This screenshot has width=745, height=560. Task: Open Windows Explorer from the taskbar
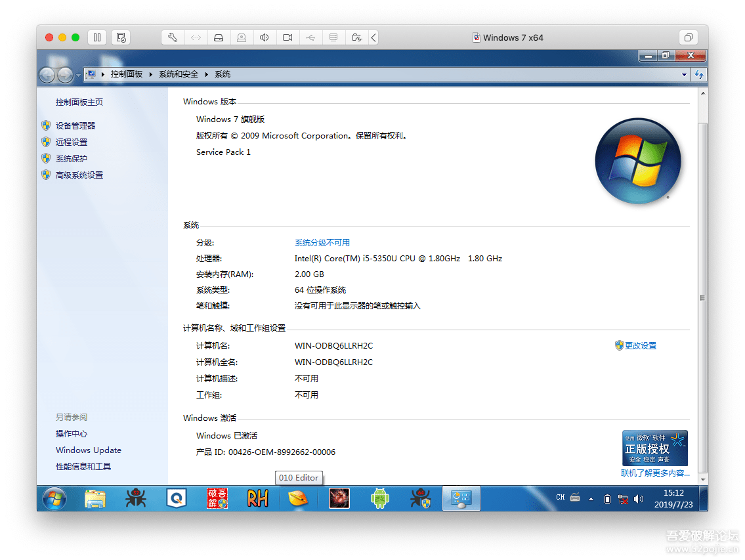pos(95,499)
